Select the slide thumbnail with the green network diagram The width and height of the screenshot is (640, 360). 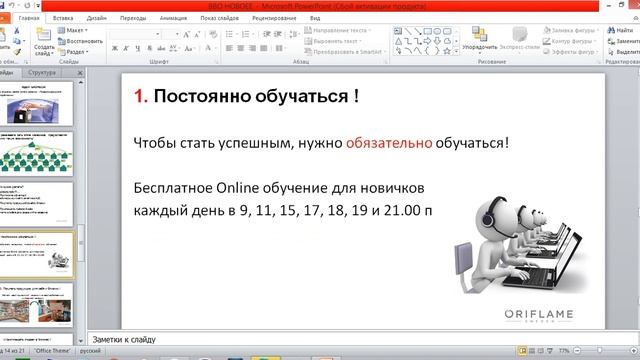tap(36, 154)
